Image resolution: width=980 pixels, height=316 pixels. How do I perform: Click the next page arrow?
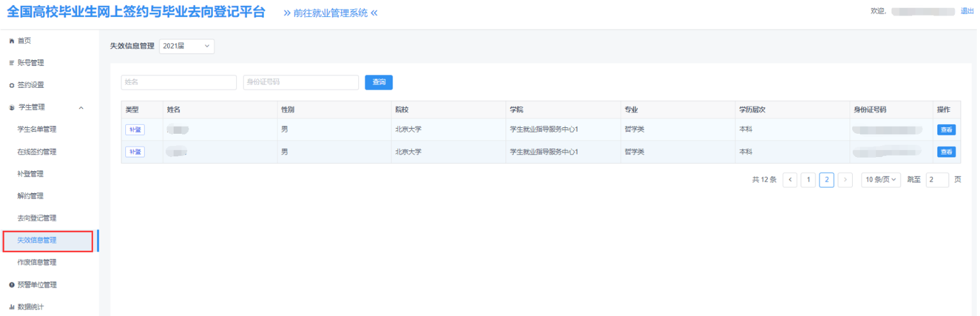pos(845,180)
